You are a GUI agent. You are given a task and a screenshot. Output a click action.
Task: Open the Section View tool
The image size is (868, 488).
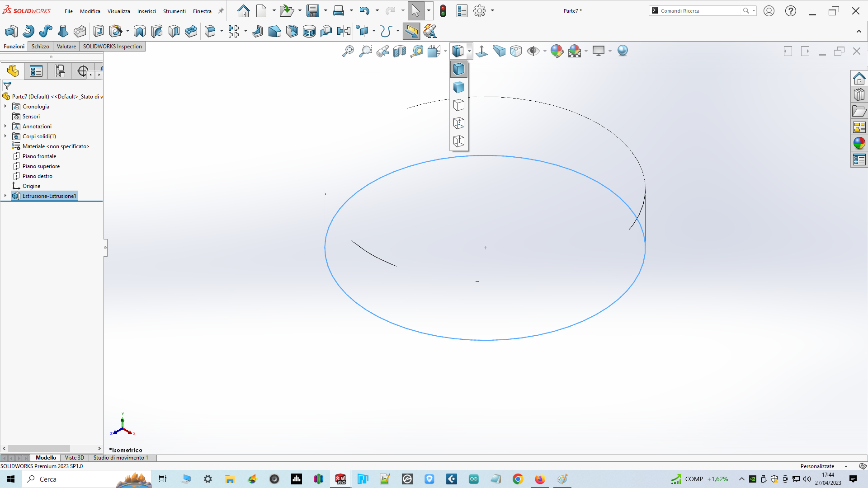tap(400, 51)
